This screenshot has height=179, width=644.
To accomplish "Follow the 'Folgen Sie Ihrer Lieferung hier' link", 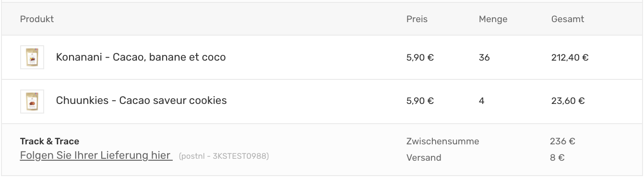I will point(96,155).
